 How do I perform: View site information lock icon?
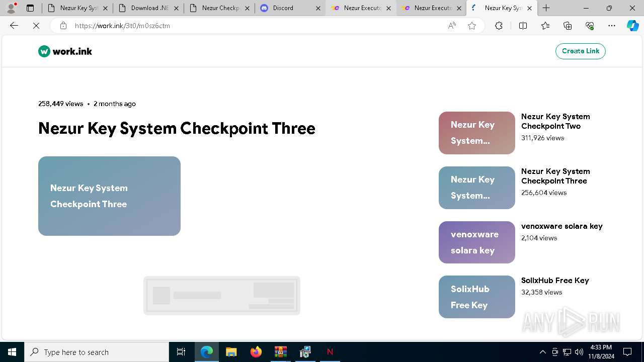pos(63,26)
